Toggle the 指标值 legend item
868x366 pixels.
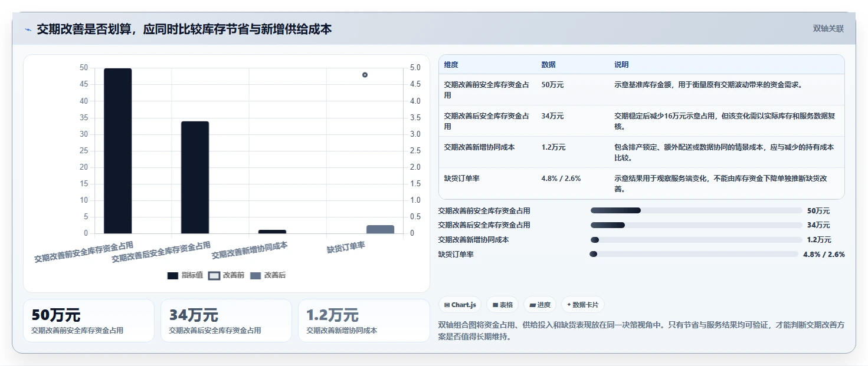coord(185,275)
